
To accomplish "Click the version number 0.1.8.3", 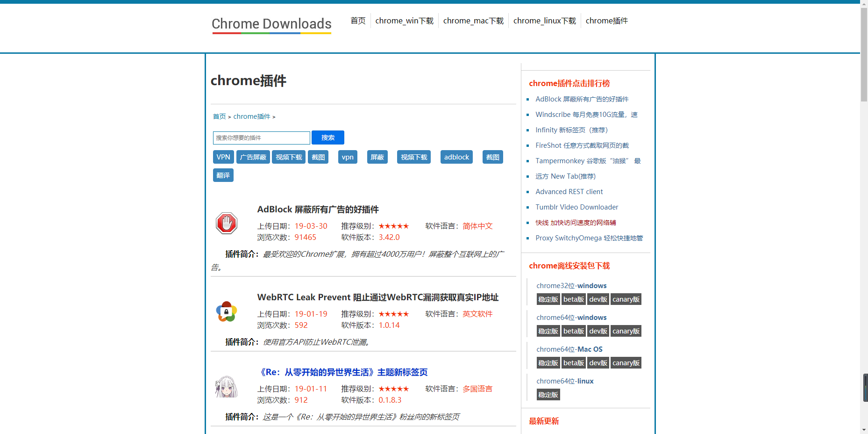I will (390, 400).
